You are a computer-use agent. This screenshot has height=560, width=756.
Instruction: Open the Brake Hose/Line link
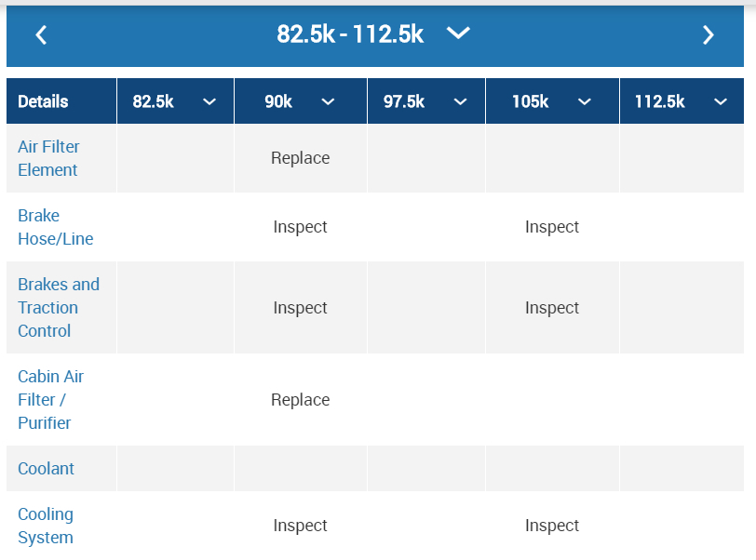tap(55, 227)
